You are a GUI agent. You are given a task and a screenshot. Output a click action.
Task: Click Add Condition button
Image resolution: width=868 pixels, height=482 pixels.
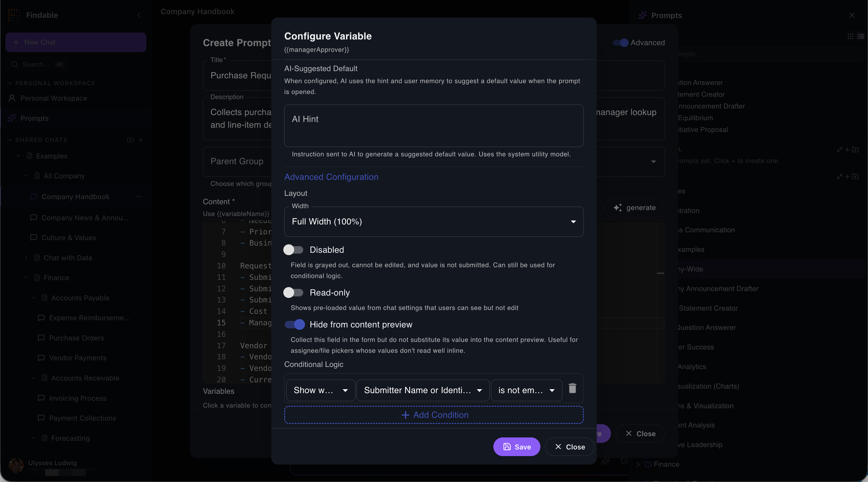click(434, 415)
